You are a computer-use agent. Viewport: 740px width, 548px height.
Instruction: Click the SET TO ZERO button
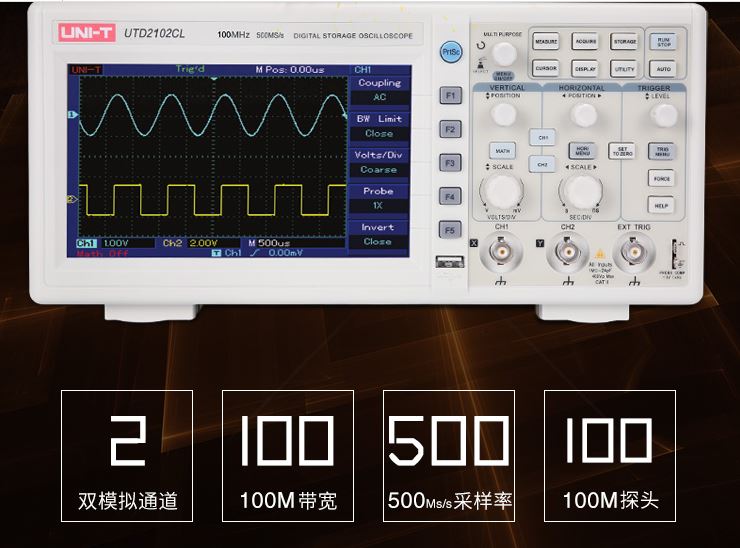coord(622,151)
